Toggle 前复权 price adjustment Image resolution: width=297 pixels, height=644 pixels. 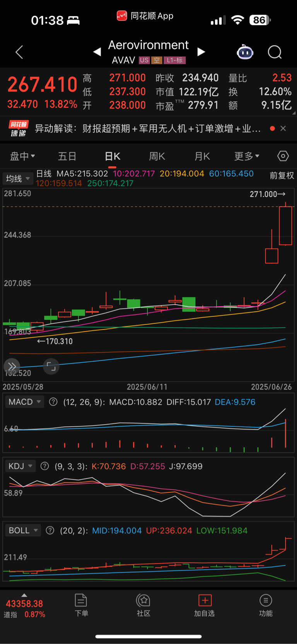282,176
